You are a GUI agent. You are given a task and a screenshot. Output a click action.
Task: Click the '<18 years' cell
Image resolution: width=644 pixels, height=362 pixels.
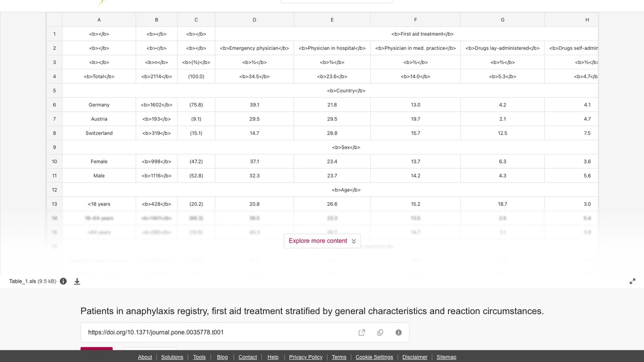pos(99,204)
